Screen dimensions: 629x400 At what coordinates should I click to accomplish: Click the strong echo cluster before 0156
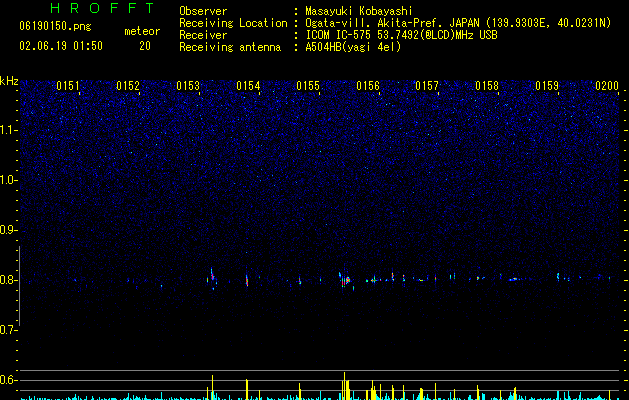(345, 280)
